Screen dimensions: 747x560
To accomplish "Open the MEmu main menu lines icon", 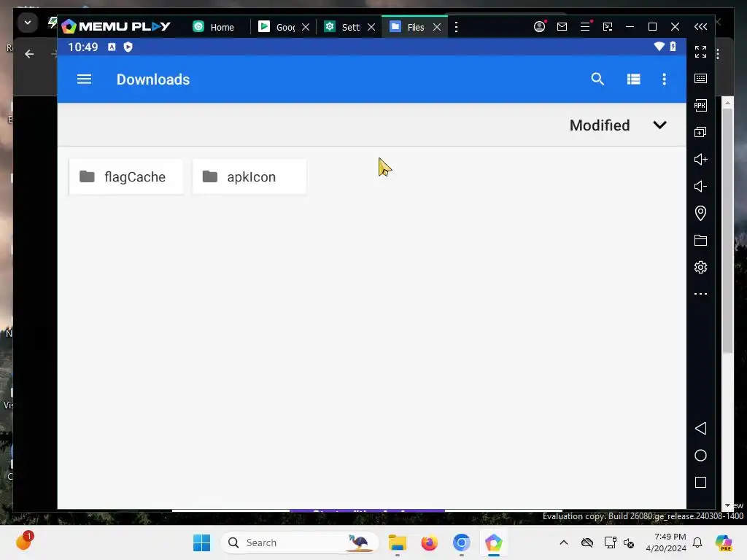I will point(585,27).
